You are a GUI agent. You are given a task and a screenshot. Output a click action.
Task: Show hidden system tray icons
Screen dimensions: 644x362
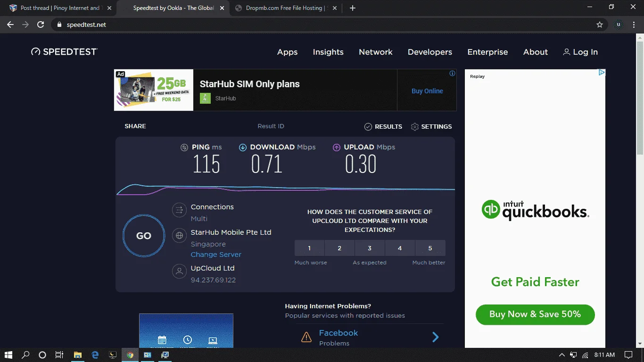click(x=561, y=355)
